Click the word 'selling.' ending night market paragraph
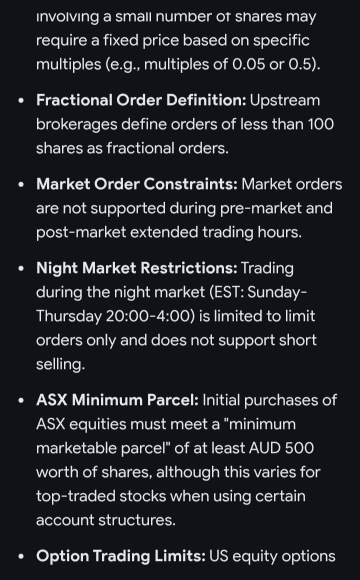Viewport: 360px width, 580px height. [60, 365]
